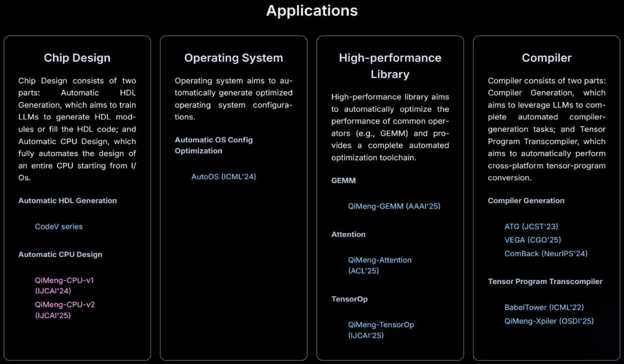Open the BabelTower (ICML'22) link

[x=544, y=307]
